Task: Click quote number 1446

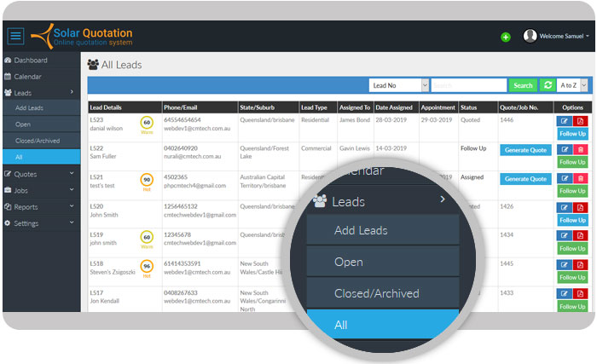Action: 507,119
